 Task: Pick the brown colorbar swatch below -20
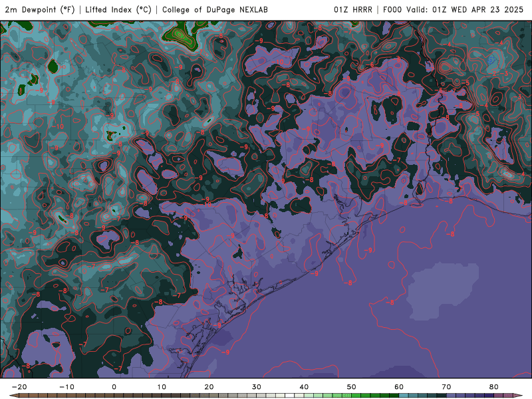tap(14, 396)
